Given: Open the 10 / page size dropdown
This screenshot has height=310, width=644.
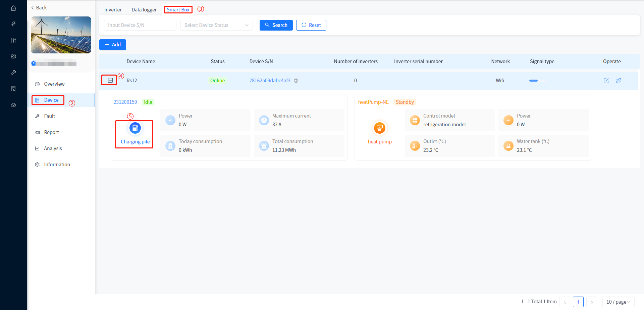Looking at the screenshot, I should pos(618,302).
